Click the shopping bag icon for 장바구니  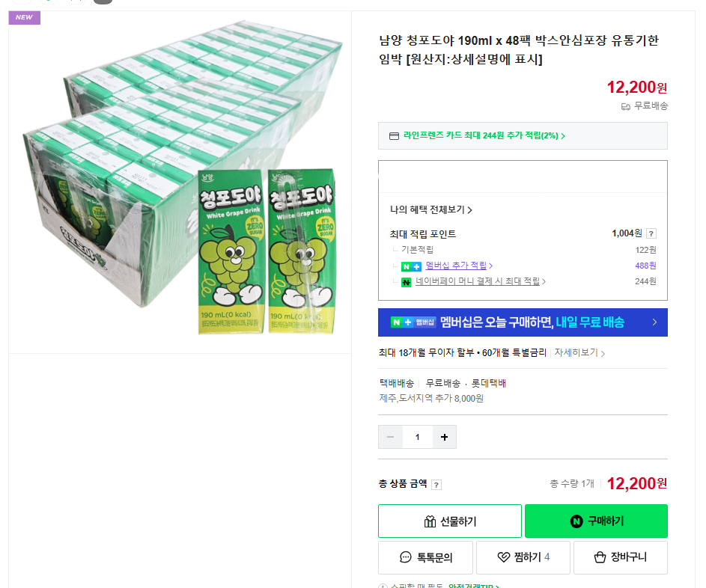coord(599,557)
